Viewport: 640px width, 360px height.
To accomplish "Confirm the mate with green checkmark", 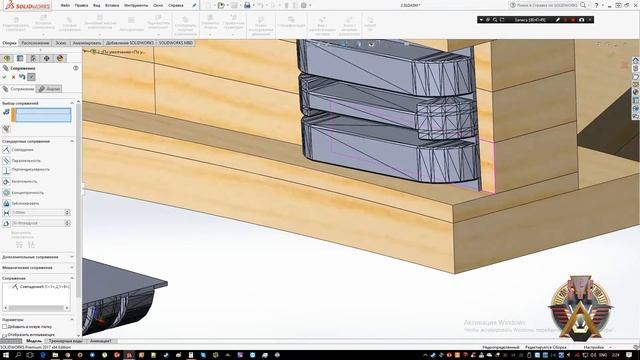I will coord(4,77).
